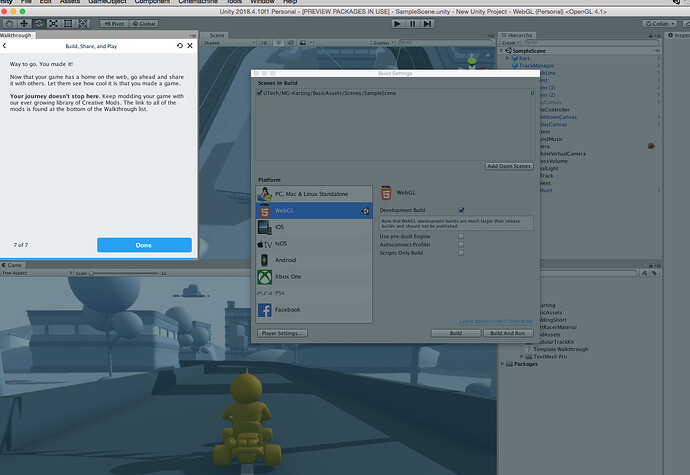Toggle scene effects image icon
Screen dimensions: 690x475
pos(303,43)
